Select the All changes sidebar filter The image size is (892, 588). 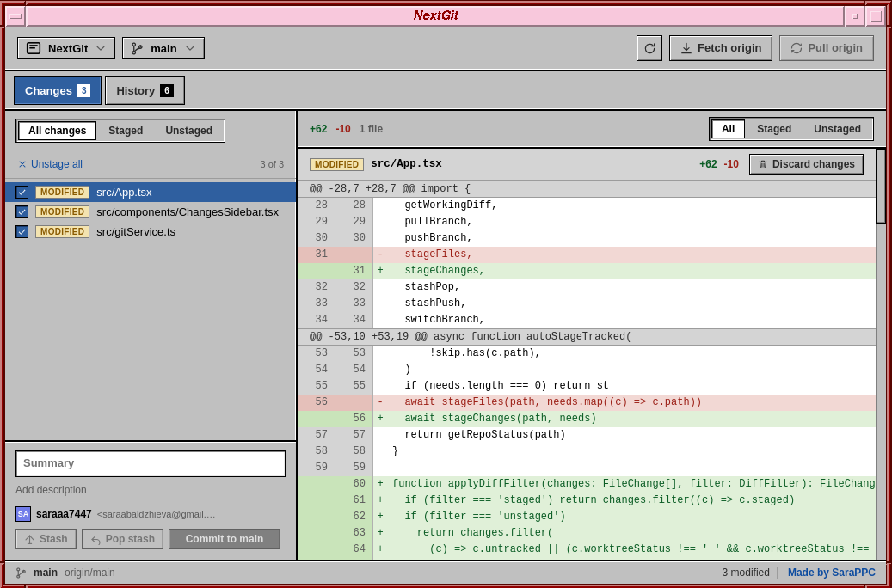click(58, 131)
